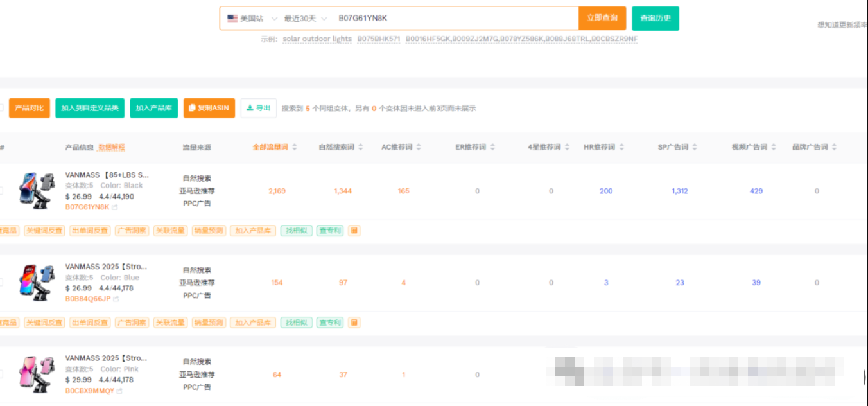Click 出单词反查 tag under B07G61YN8K row
The height and width of the screenshot is (406, 868).
click(x=90, y=231)
